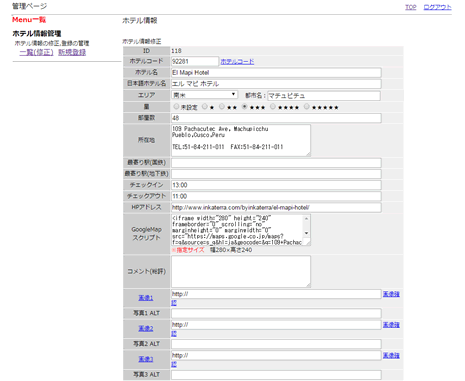Focus the 画像3 http:// URL field
Screen dimensions: 465x381
[276, 355]
